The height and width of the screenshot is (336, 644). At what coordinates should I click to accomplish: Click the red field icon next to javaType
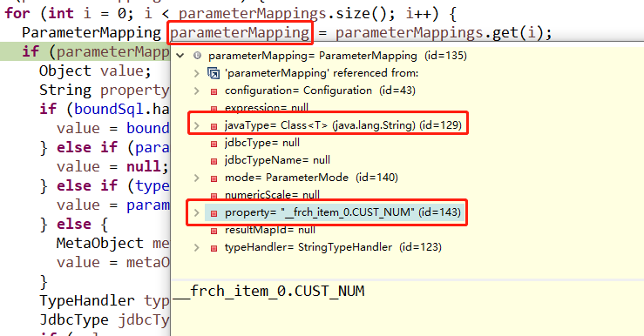214,126
